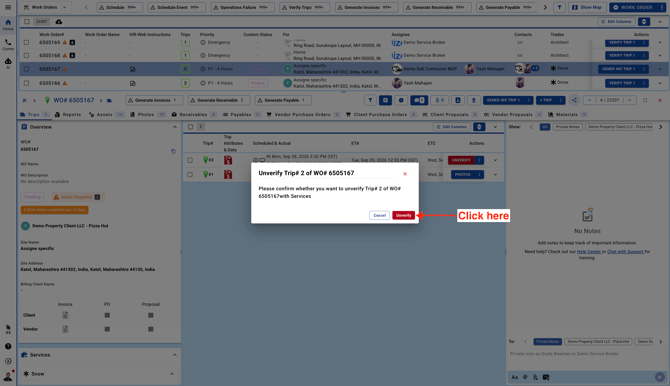
Task: Collapse the Snow service section
Action: [x=172, y=374]
